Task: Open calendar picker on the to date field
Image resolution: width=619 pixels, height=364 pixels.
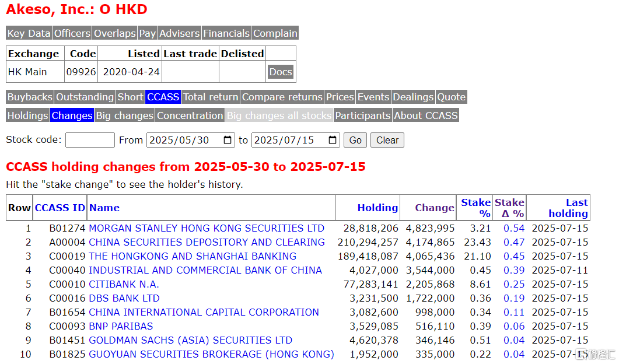Action: [333, 140]
